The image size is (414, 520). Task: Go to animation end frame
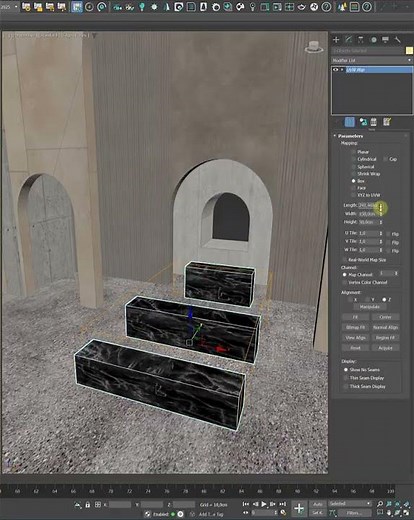pos(282,504)
